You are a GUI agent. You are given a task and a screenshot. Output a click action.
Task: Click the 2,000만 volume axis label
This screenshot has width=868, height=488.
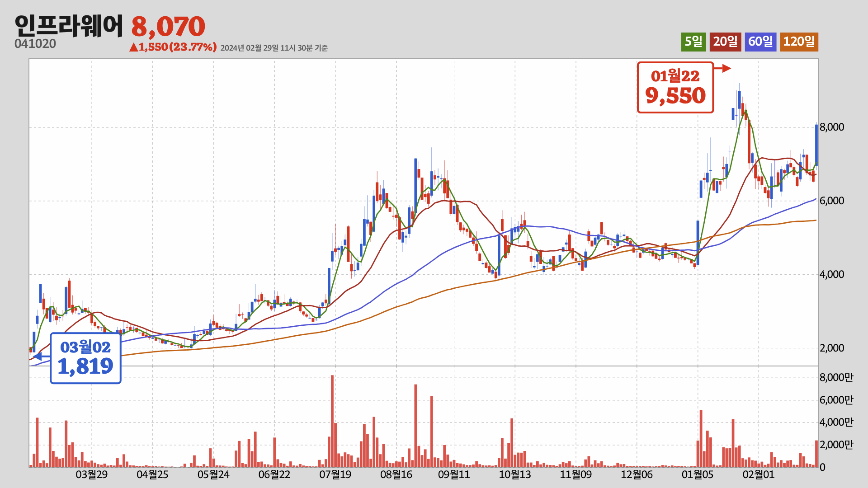[x=836, y=445]
